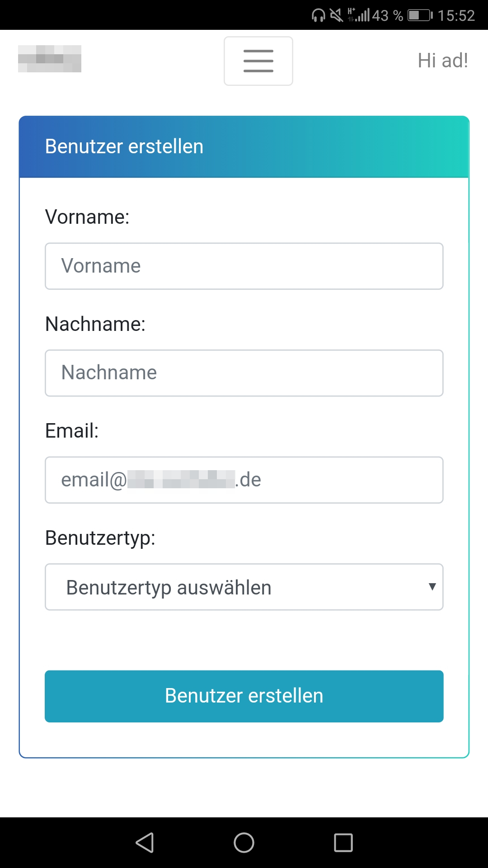The width and height of the screenshot is (488, 868).
Task: Tap the Android home circle icon
Action: pos(244,843)
